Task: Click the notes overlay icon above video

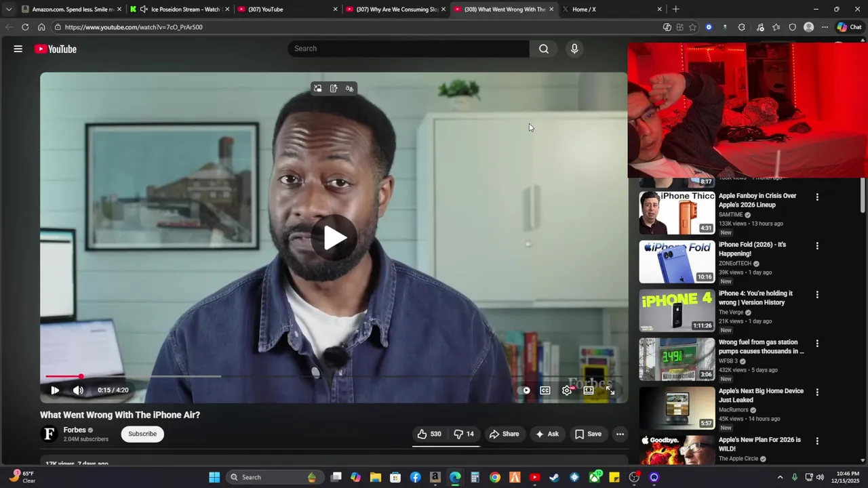Action: pos(334,89)
